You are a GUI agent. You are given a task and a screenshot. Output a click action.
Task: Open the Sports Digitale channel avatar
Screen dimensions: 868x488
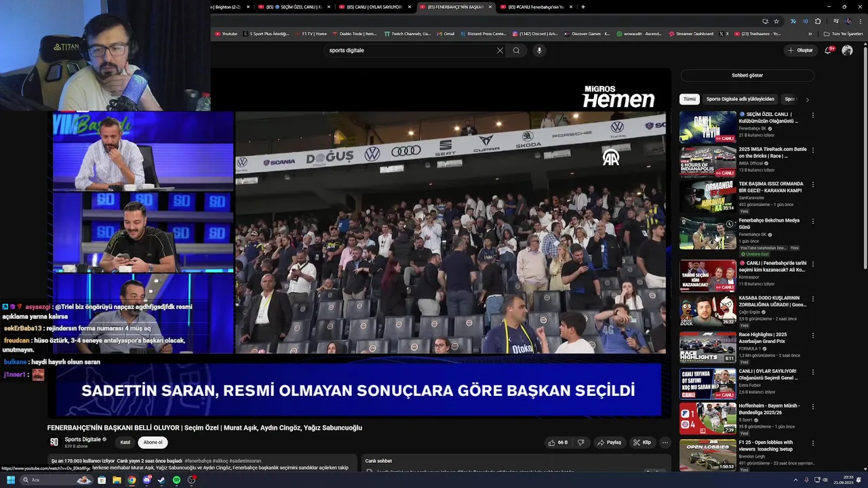(x=54, y=442)
